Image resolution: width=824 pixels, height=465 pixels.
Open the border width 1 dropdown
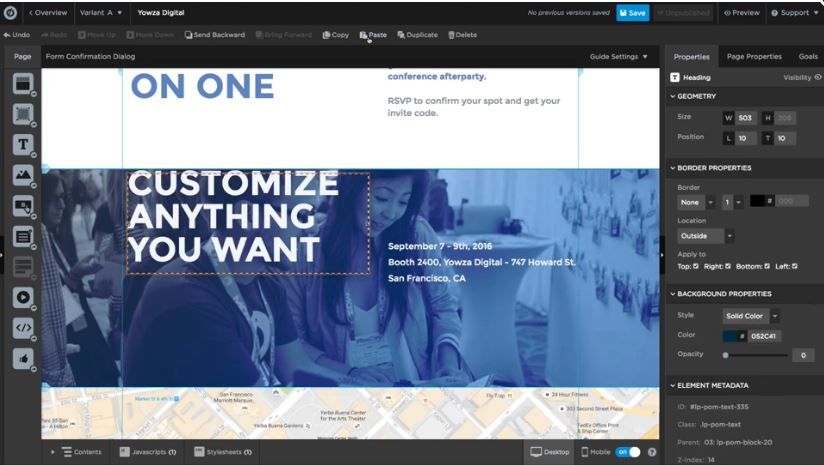[x=733, y=202]
